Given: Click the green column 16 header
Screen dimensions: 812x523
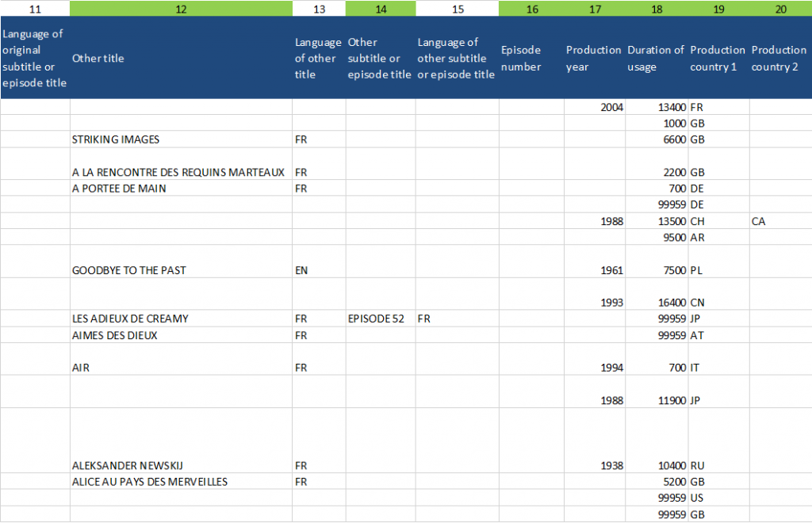Looking at the screenshot, I should 531,9.
